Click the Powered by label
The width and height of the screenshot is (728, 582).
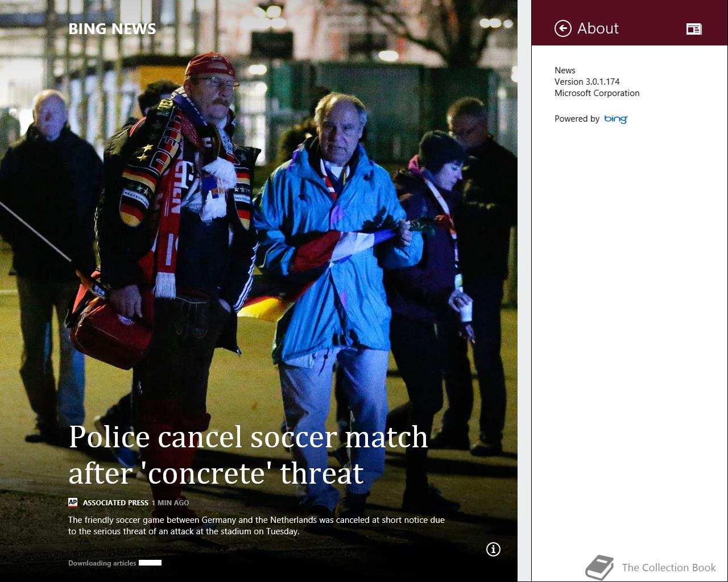(x=577, y=119)
